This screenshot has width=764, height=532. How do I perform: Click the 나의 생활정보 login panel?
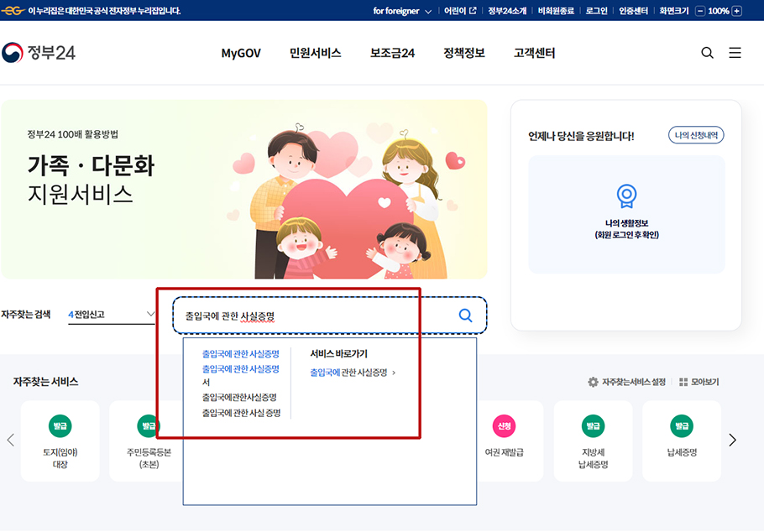[x=626, y=214]
